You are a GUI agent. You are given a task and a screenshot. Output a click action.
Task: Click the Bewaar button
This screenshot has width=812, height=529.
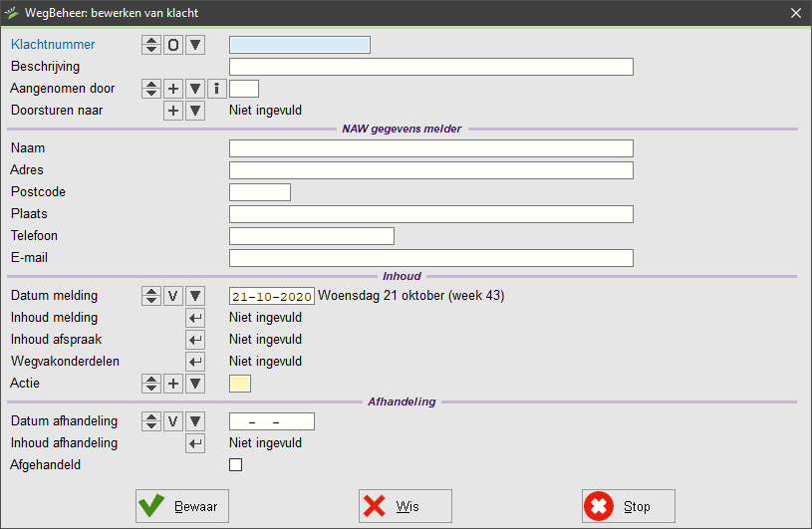[x=182, y=506]
